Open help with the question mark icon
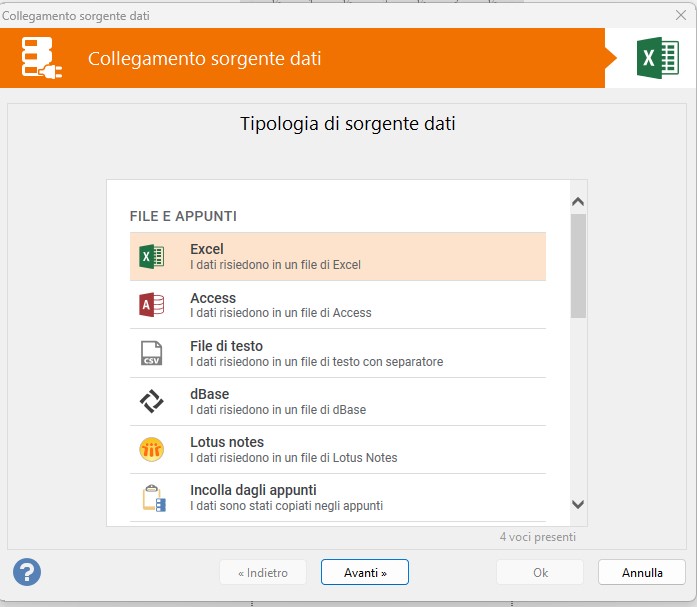 pyautogui.click(x=27, y=572)
